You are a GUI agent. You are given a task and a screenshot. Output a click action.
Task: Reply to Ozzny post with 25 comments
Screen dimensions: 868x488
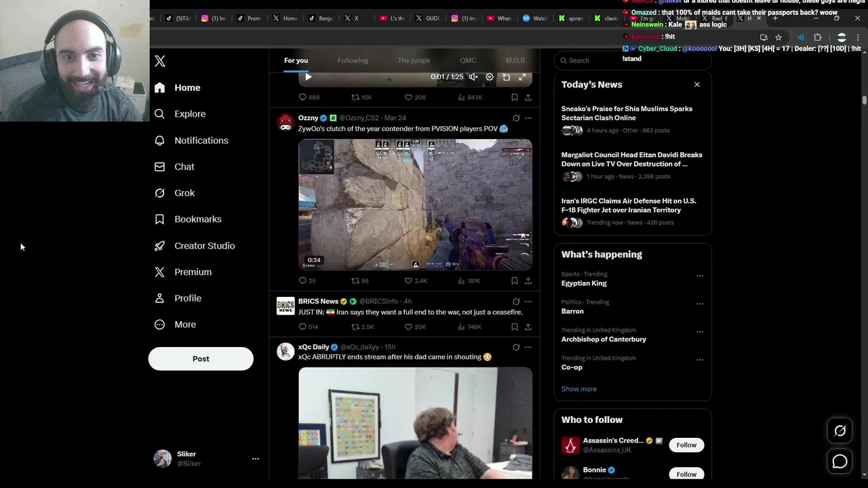coord(307,281)
